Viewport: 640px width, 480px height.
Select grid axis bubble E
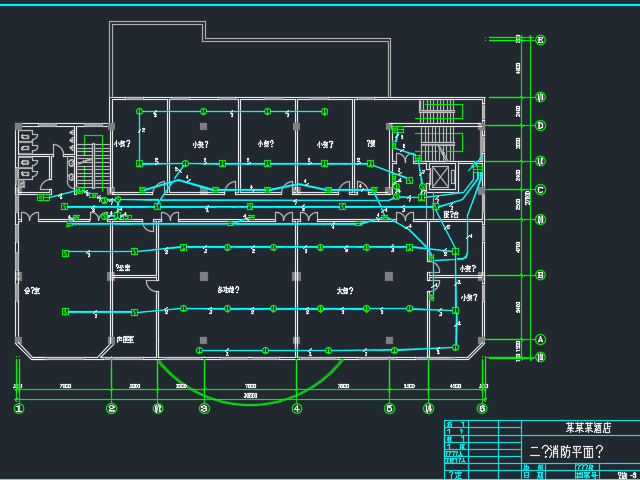click(540, 40)
